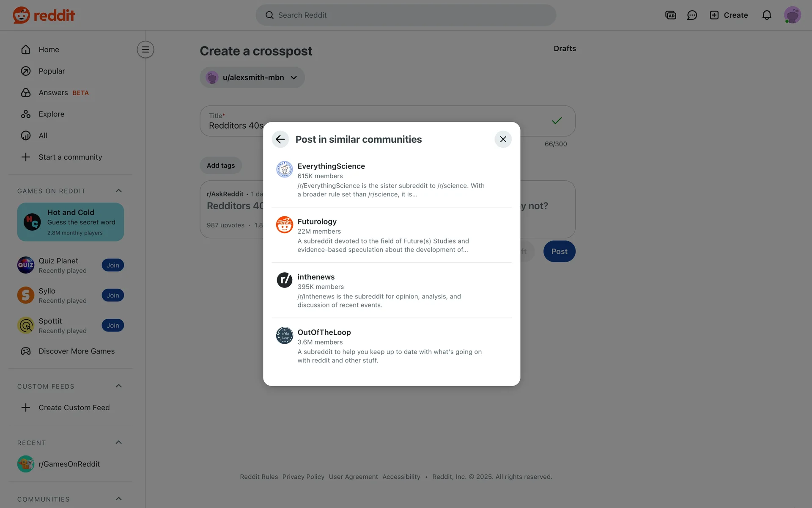The width and height of the screenshot is (812, 508).
Task: Collapse the Games on Reddit section
Action: pos(118,191)
